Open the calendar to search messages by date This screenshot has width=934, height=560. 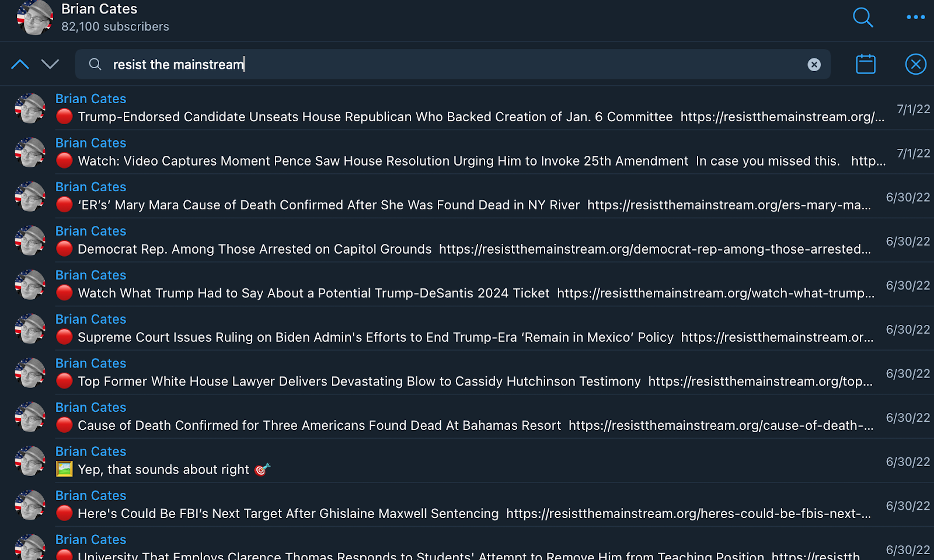point(866,64)
